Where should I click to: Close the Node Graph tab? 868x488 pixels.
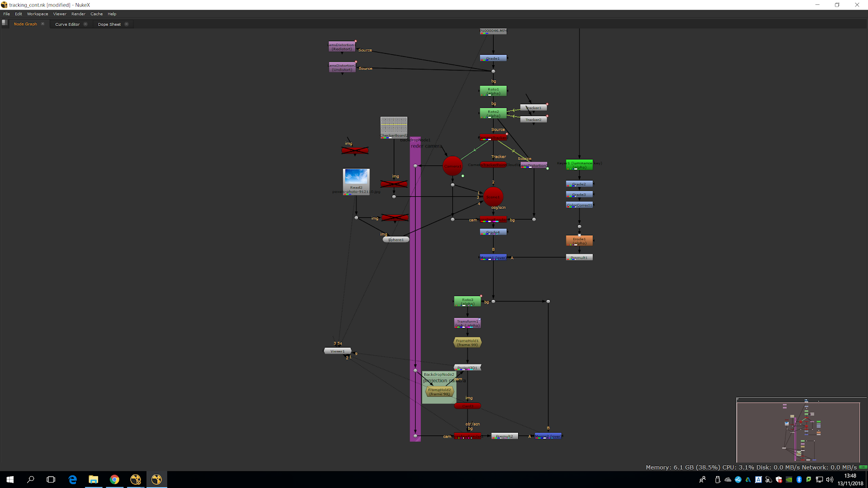pyautogui.click(x=43, y=24)
